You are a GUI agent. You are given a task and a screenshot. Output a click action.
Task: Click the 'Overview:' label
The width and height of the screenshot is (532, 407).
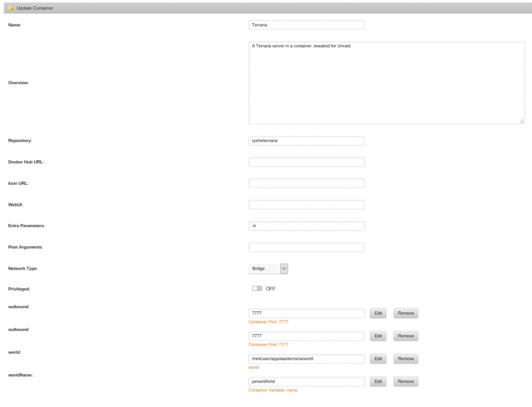(x=18, y=83)
